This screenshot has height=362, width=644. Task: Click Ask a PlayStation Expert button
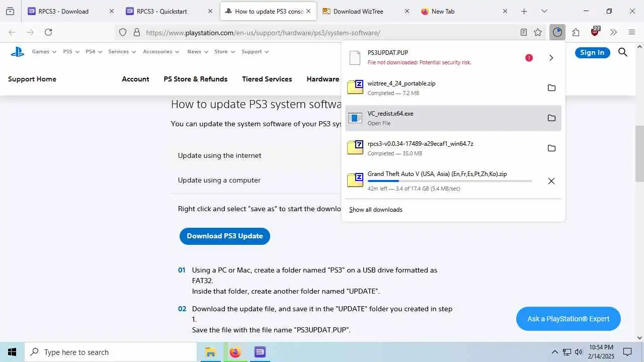[568, 319]
